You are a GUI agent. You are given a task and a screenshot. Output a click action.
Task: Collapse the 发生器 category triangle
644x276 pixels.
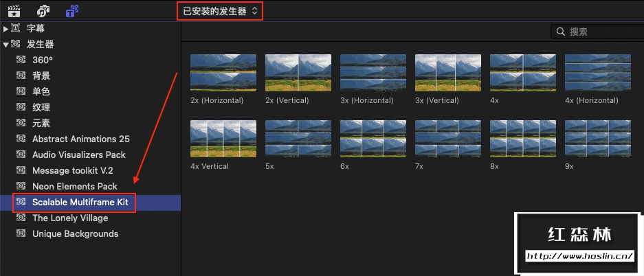(x=5, y=45)
